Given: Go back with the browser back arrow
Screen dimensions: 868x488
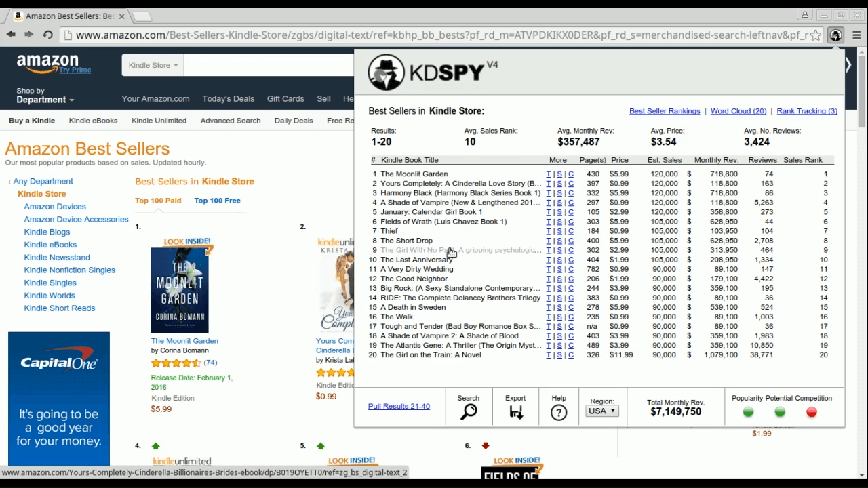Looking at the screenshot, I should 12,35.
